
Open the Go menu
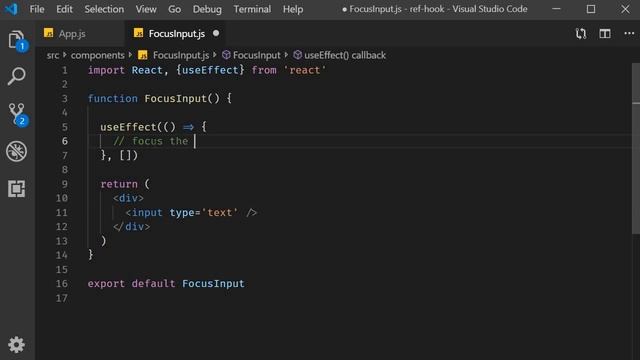point(174,9)
